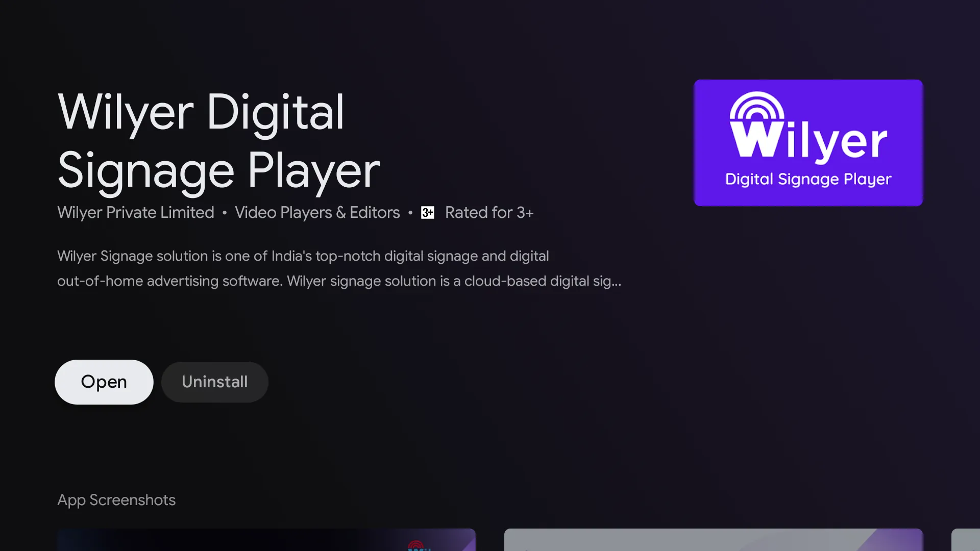The height and width of the screenshot is (551, 980).
Task: Open the first app screenshot thumbnail
Action: (266, 540)
